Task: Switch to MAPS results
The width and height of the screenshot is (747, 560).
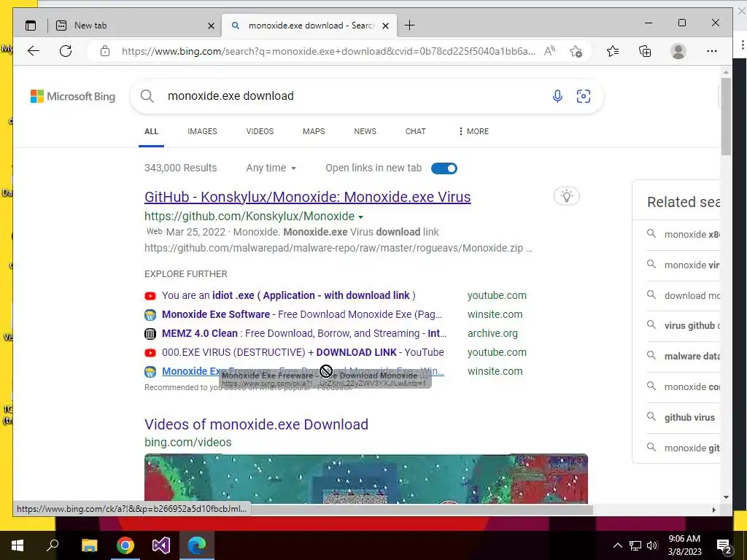Action: [314, 131]
